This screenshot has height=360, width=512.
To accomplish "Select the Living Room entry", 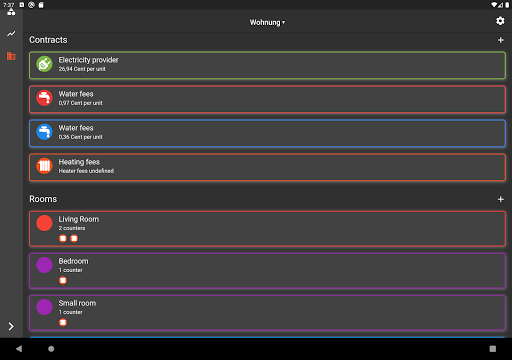I will pos(267,229).
